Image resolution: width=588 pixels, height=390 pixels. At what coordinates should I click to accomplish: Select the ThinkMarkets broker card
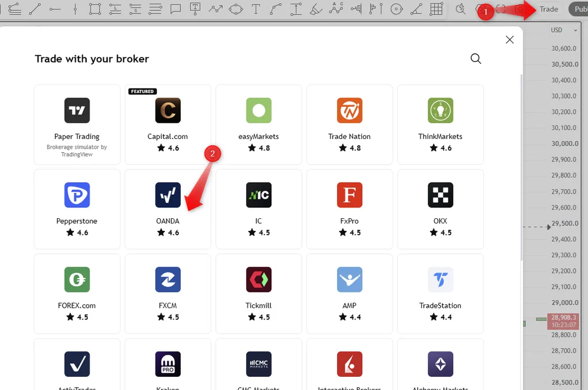[x=440, y=125]
